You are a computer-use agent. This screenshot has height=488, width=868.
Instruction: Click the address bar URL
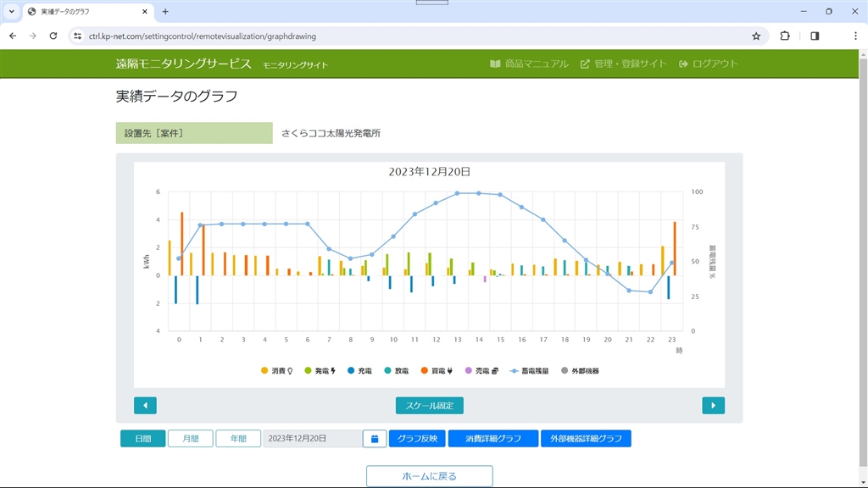[x=203, y=36]
